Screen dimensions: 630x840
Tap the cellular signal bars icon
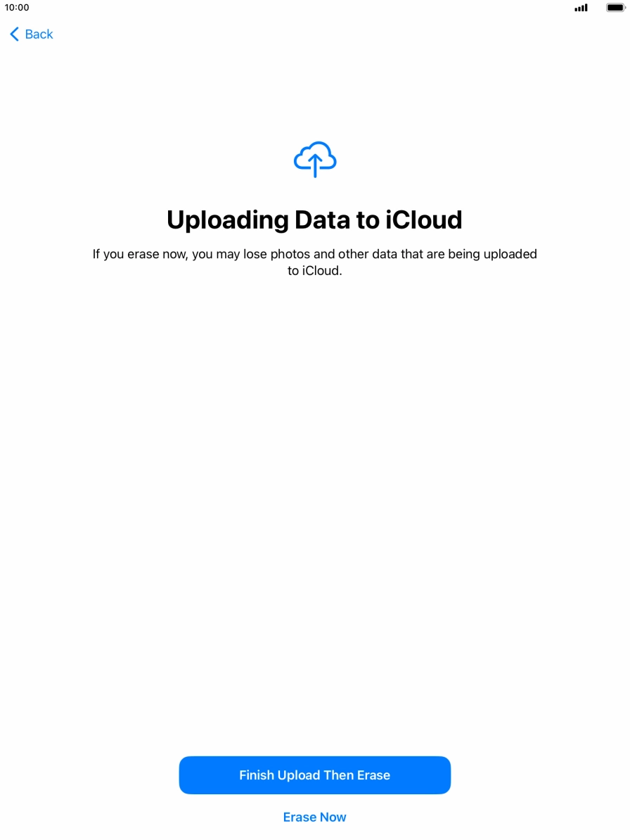point(581,8)
